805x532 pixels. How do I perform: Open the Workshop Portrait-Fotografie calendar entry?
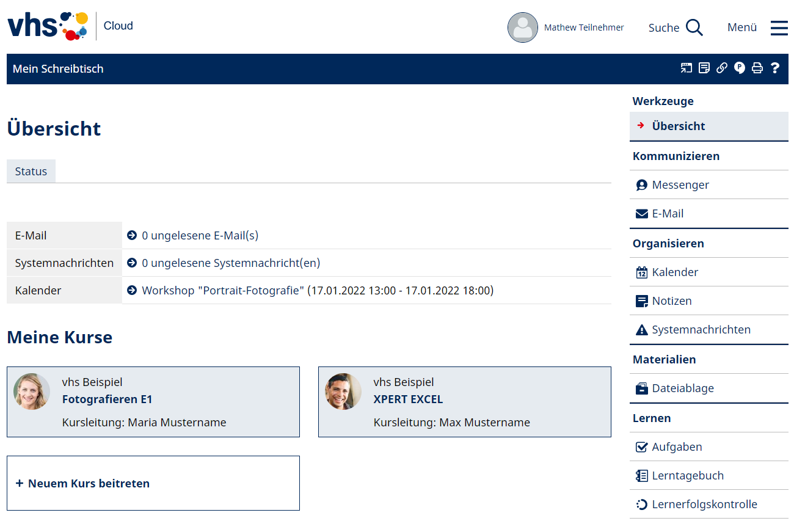tap(317, 290)
